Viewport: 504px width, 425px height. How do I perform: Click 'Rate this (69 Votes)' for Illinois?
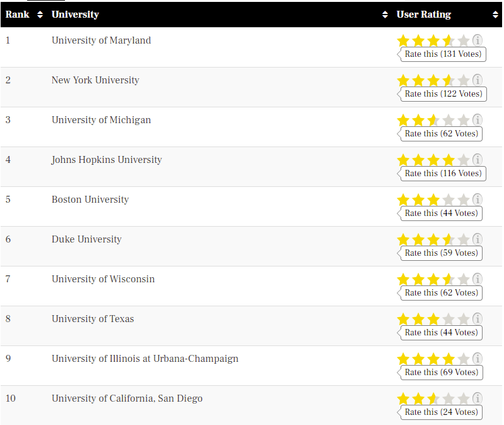(x=442, y=372)
